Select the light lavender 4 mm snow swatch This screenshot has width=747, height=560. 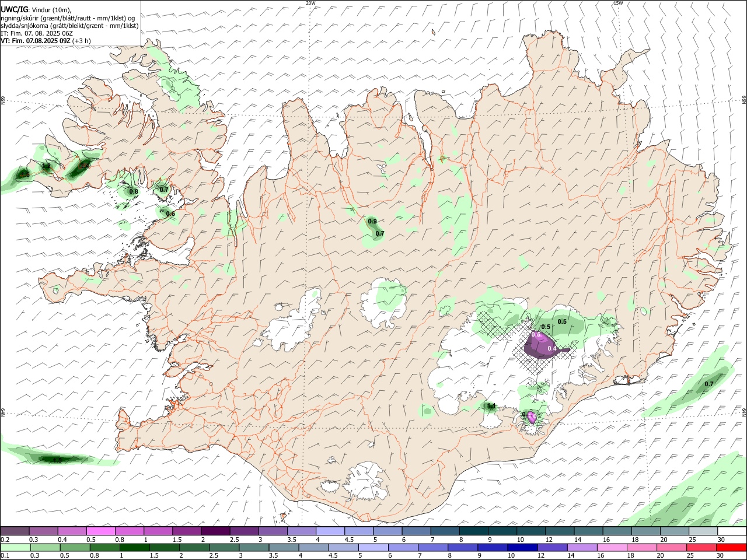[330, 531]
